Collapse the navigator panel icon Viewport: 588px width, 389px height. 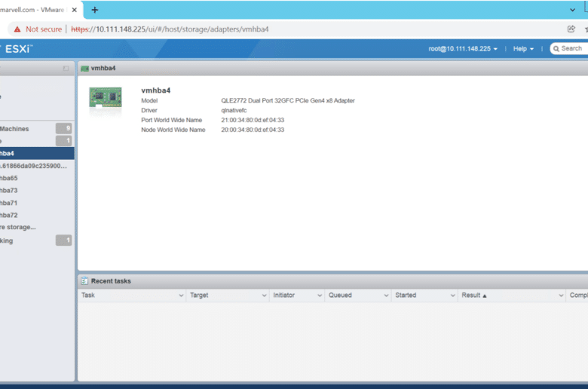coord(66,69)
